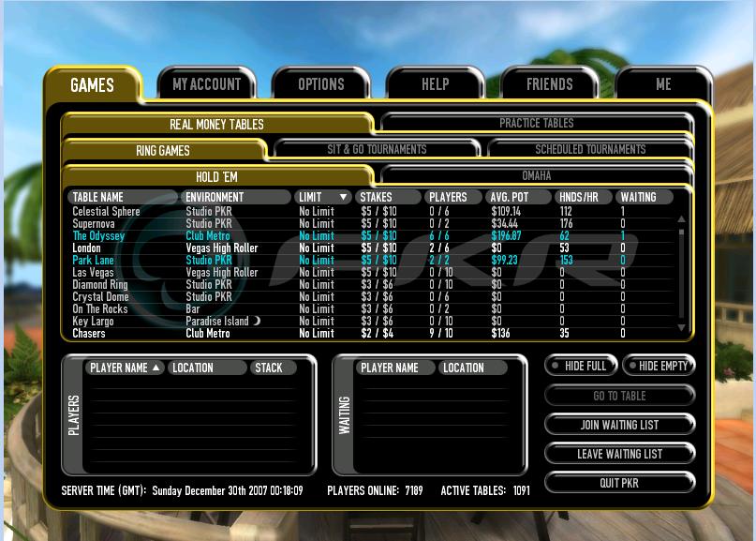Sort by Table Name column header

(122, 197)
